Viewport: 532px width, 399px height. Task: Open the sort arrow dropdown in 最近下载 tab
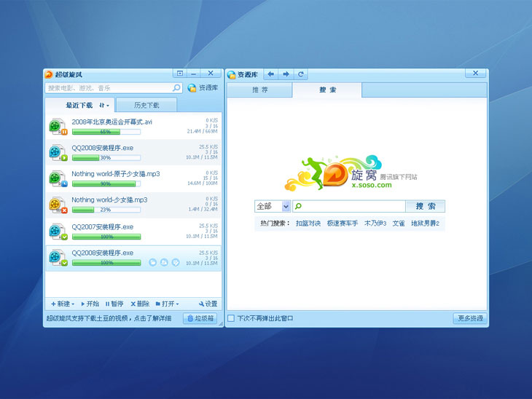[x=104, y=106]
